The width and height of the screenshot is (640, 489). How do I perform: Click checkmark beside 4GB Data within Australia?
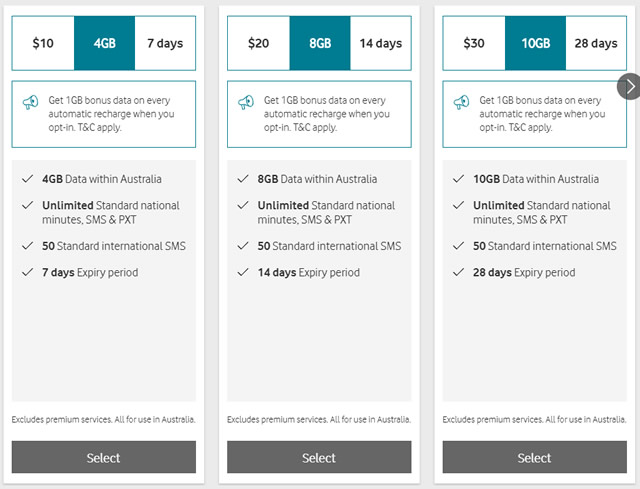28,179
